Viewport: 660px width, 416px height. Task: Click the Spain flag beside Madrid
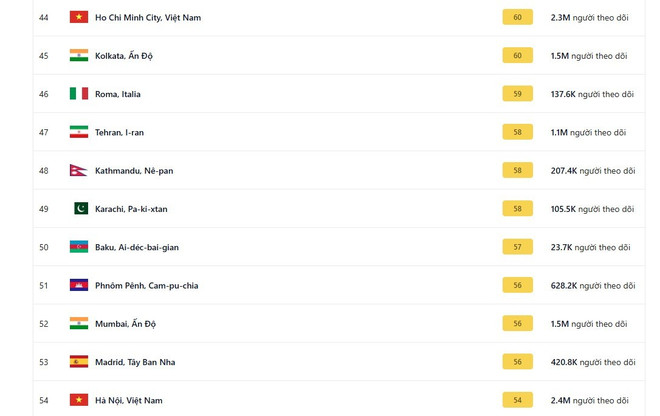79,362
